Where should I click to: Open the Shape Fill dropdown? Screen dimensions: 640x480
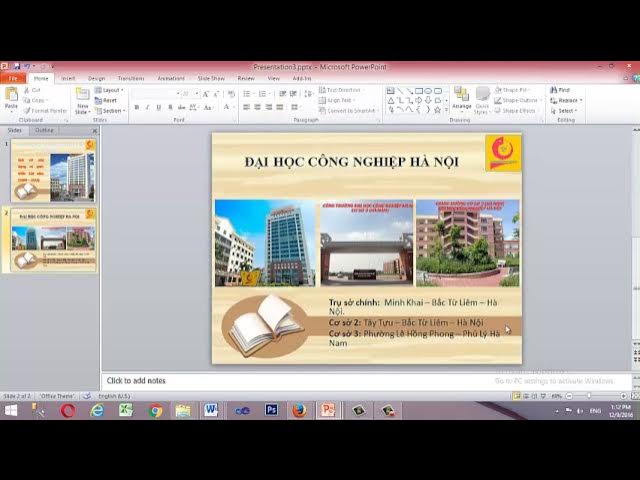tap(512, 90)
